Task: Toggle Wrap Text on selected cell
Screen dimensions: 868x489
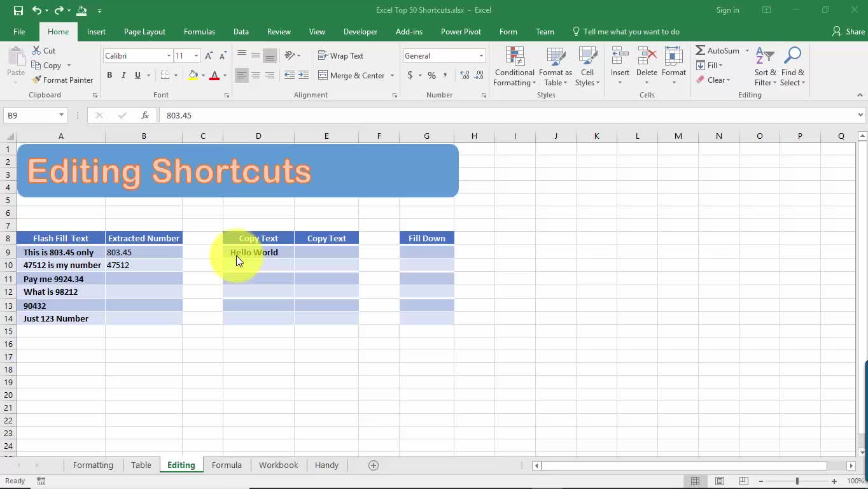Action: tap(340, 56)
